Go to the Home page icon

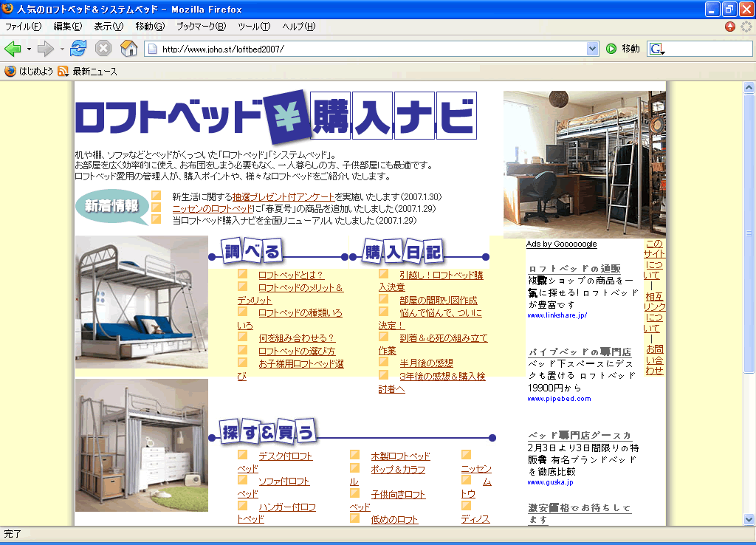[128, 49]
